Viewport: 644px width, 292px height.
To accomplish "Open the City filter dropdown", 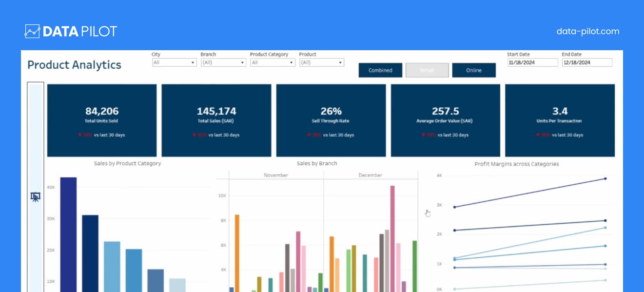I will [174, 62].
